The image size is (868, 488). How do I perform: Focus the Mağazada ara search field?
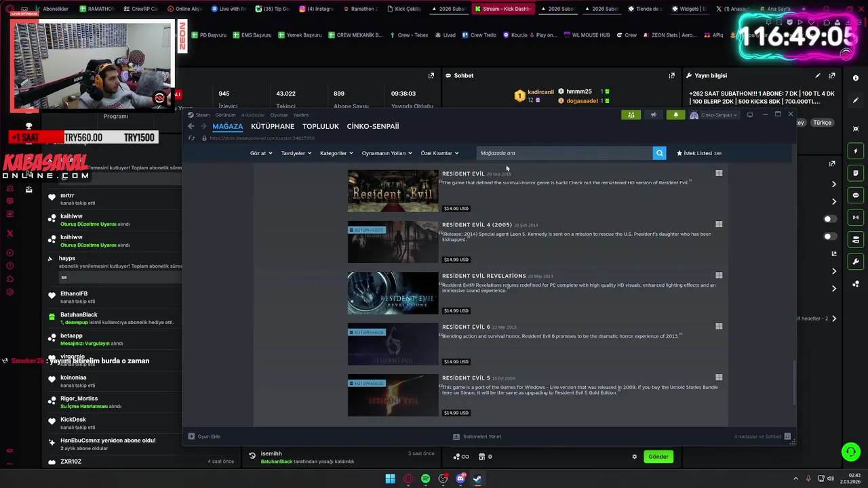(564, 153)
